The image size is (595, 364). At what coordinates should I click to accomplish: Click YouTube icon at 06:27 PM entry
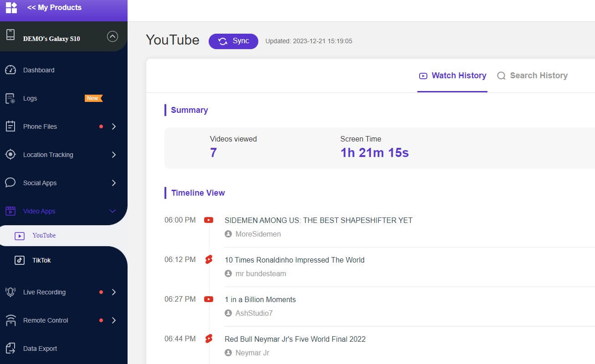[x=209, y=299]
